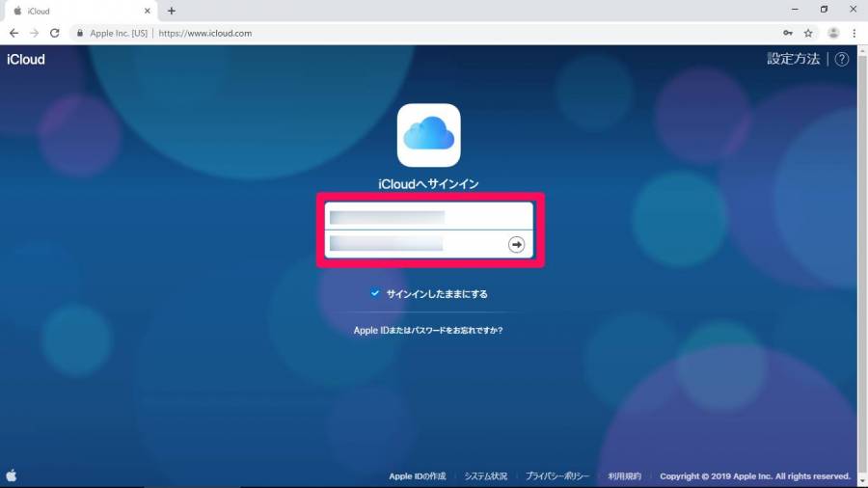Click the Apple logo in page footer
868x488 pixels.
click(11, 475)
